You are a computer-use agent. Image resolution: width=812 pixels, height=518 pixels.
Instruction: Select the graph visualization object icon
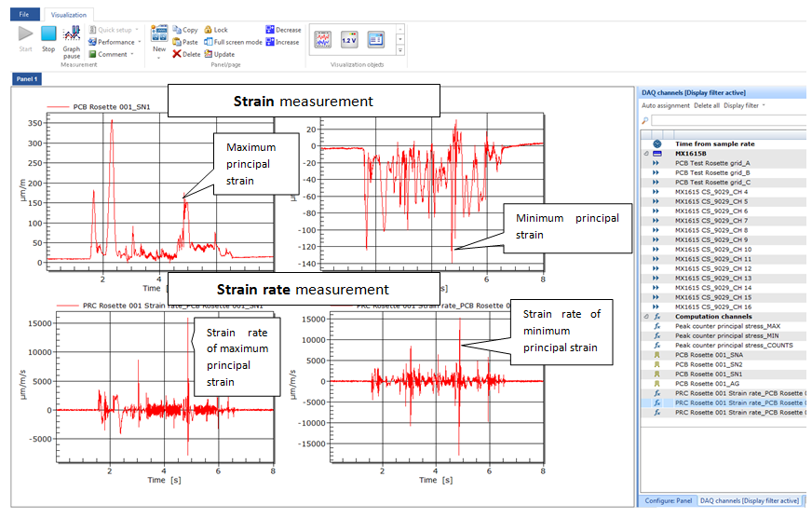[322, 39]
